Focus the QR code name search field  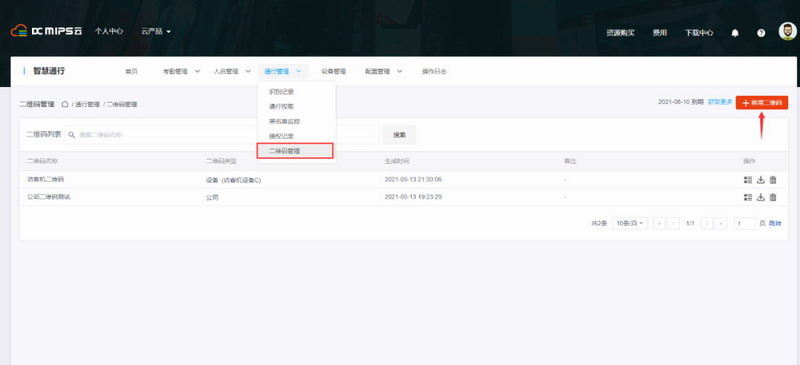click(x=222, y=135)
